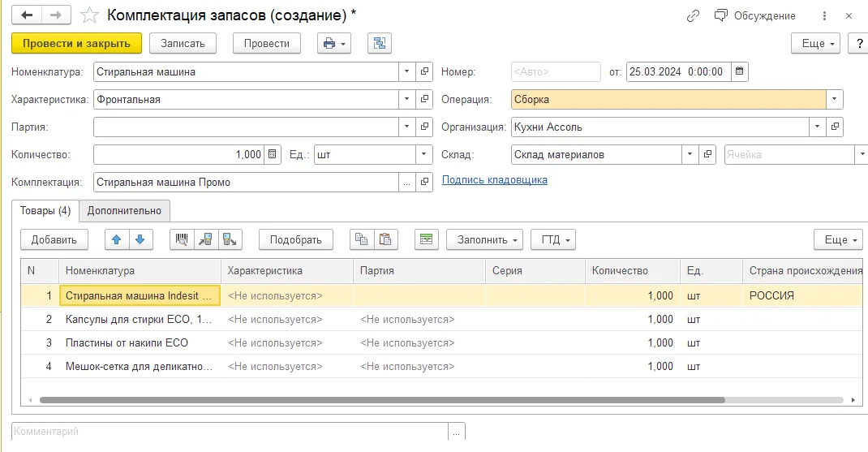Image resolution: width=868 pixels, height=452 pixels.
Task: Click the Провести button
Action: (267, 43)
